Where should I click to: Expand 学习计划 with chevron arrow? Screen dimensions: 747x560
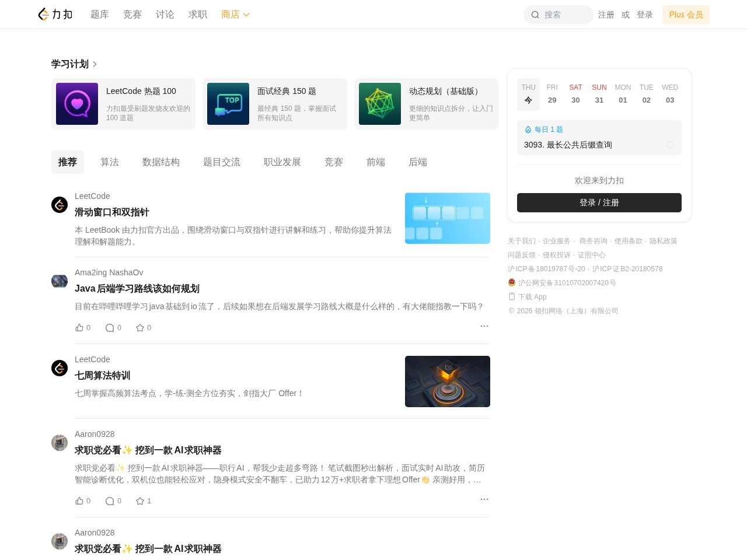[x=95, y=64]
